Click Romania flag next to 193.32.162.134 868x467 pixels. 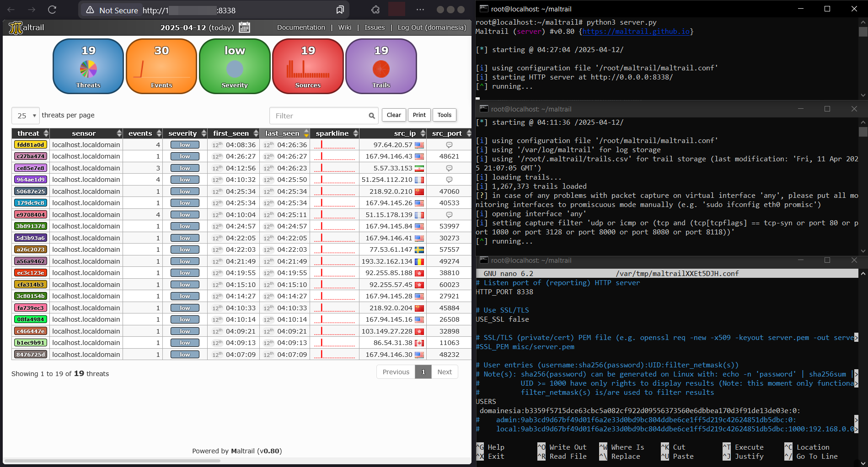click(419, 261)
